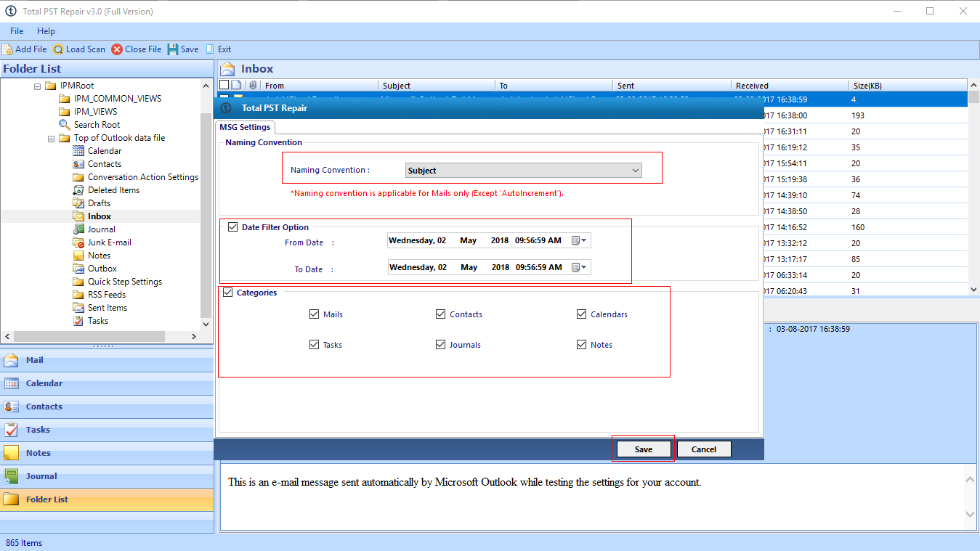This screenshot has height=551, width=980.
Task: Uncheck the Tasks category checkbox
Action: (x=315, y=345)
